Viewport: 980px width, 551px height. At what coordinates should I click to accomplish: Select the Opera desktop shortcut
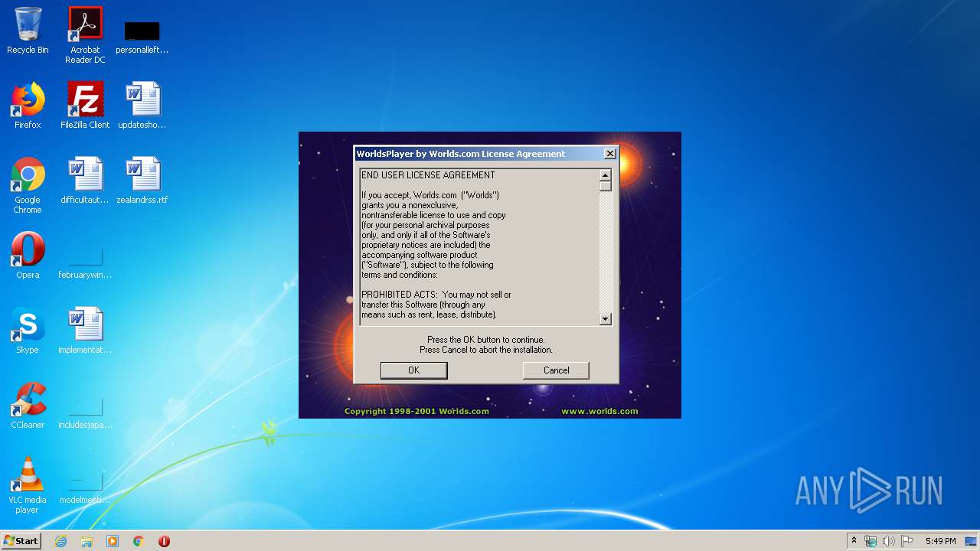[28, 256]
